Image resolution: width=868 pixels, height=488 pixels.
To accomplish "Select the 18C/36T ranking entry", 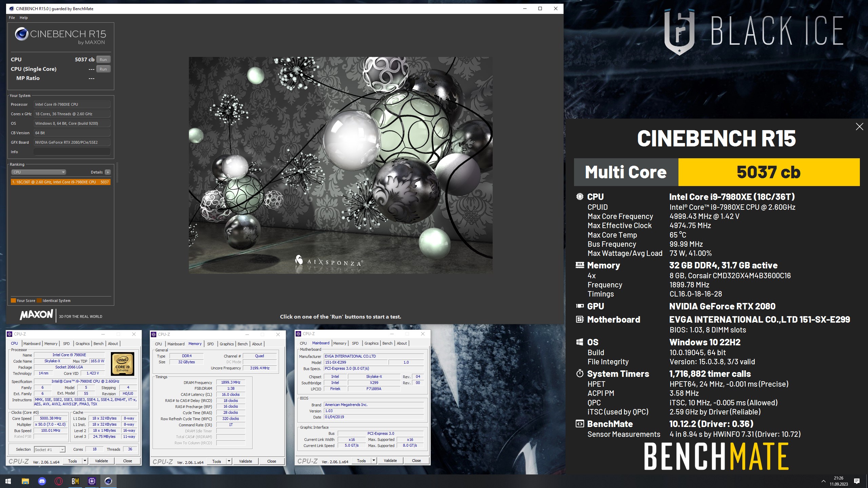I will (60, 182).
